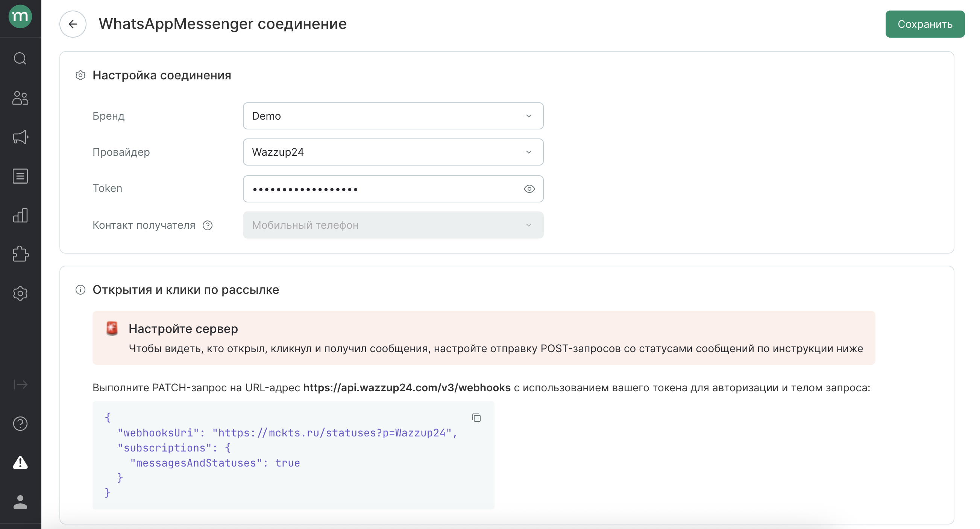Image resolution: width=980 pixels, height=529 pixels.
Task: Click the red siren icon in the alert
Action: pos(112,328)
